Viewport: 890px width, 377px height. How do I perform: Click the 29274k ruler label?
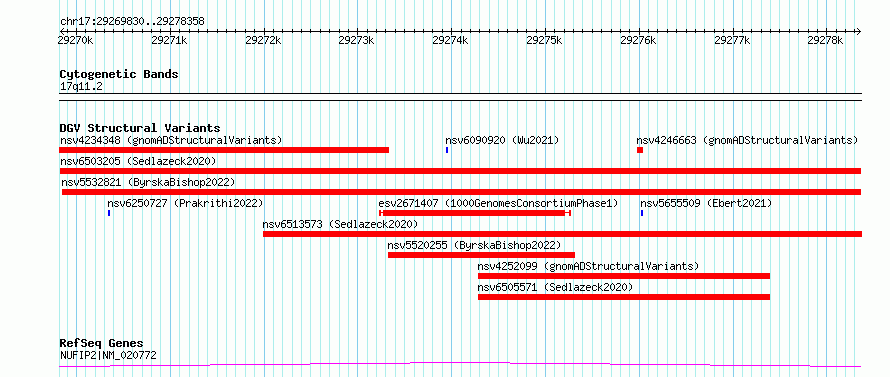(x=451, y=40)
